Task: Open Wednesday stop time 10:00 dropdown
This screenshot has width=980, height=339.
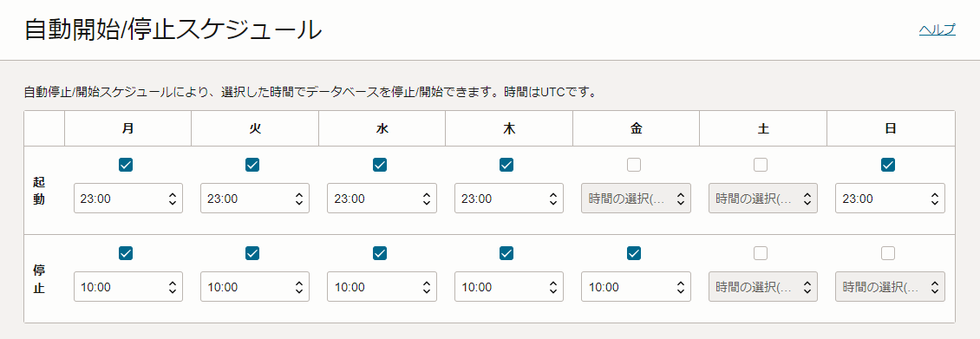Action: click(382, 287)
